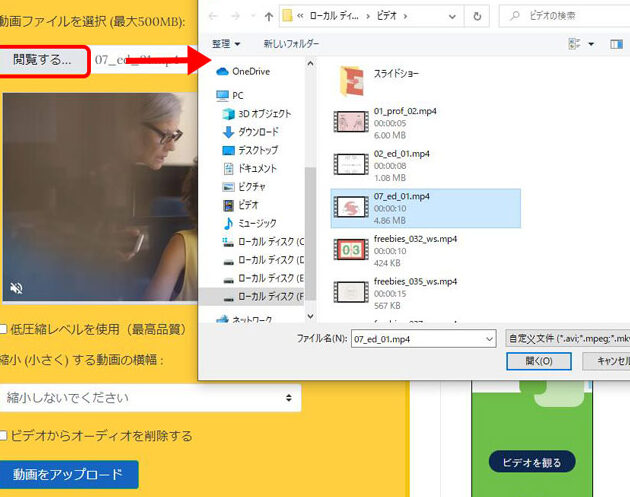Image resolution: width=630 pixels, height=497 pixels.
Task: Click the view layout icon in toolbar
Action: coord(575,44)
